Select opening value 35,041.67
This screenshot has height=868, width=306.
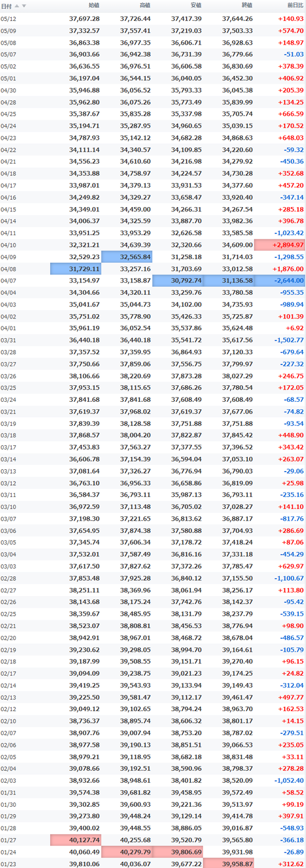pos(84,304)
